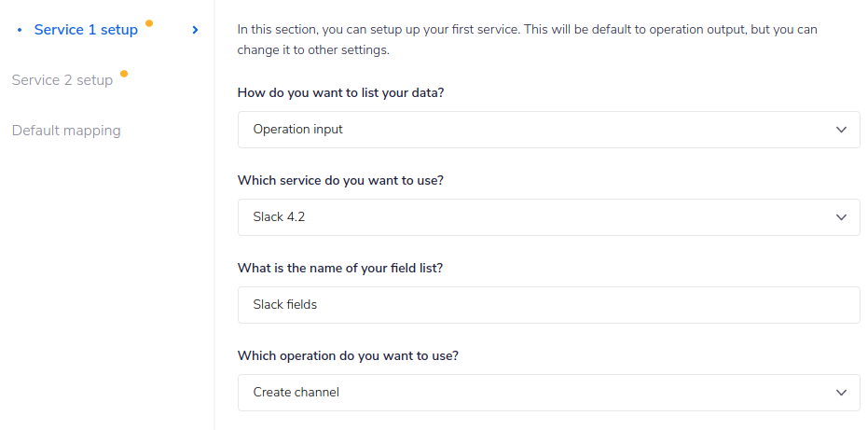
Task: Open the Service 1 setup section
Action: coord(86,30)
